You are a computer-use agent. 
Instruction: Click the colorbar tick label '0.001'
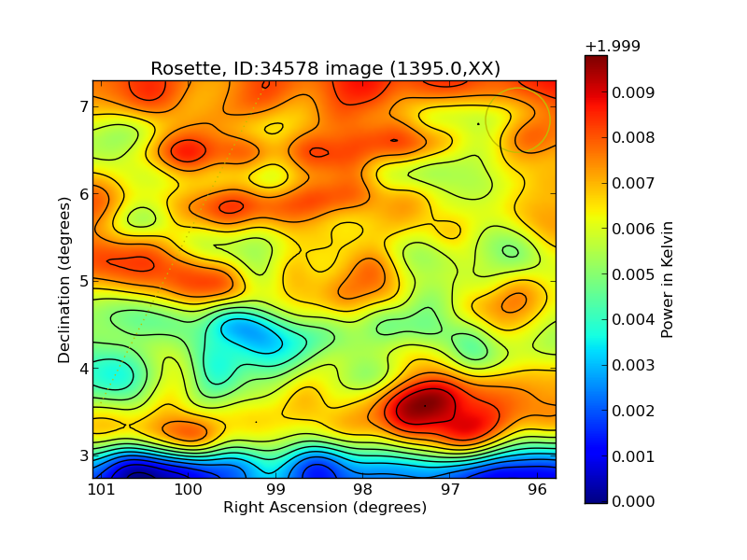pos(633,456)
